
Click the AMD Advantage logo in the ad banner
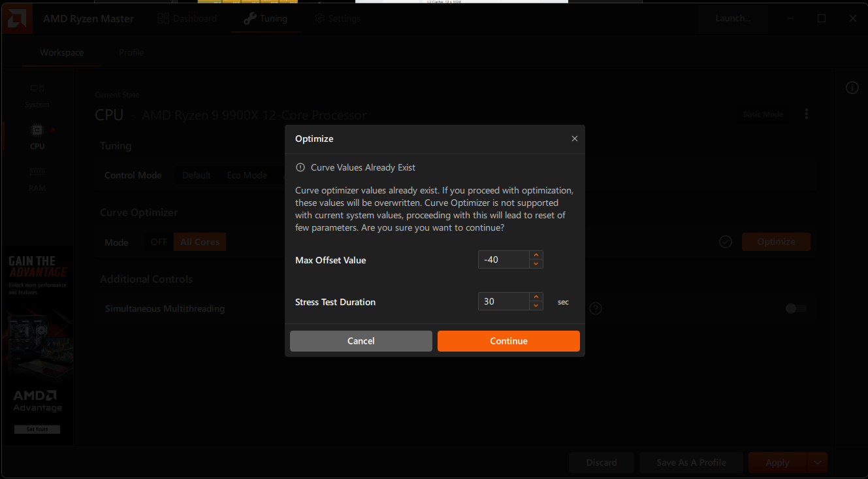[x=37, y=401]
